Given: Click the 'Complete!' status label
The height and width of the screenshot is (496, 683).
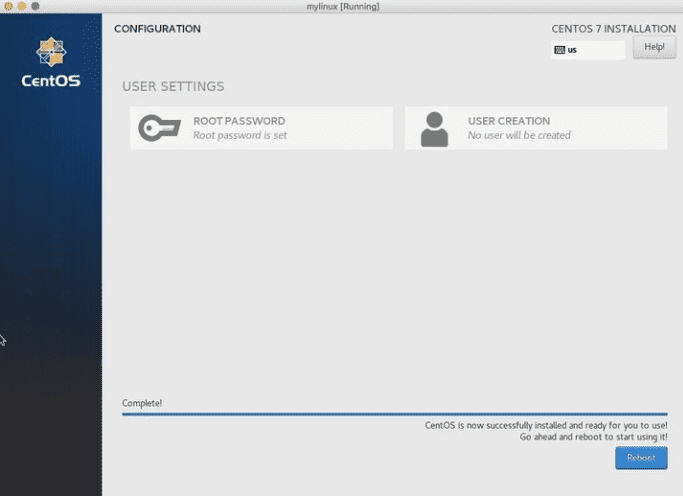Looking at the screenshot, I should click(142, 403).
